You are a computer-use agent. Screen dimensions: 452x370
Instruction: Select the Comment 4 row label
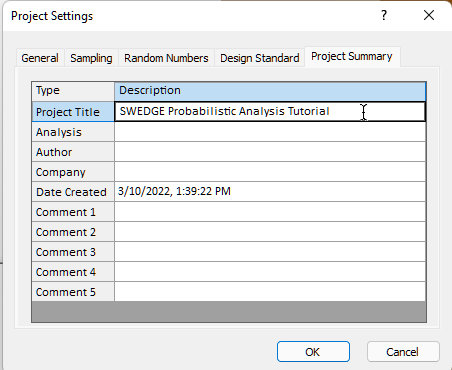pos(73,272)
